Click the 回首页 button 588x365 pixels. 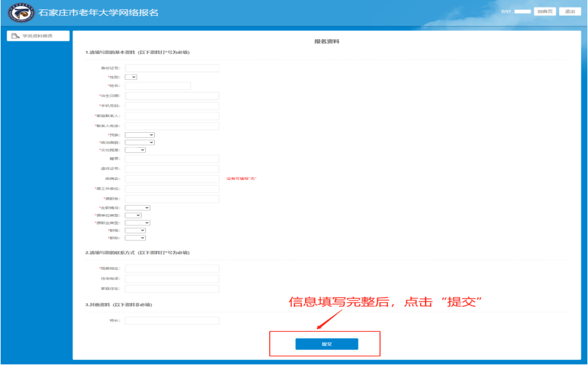coord(545,11)
